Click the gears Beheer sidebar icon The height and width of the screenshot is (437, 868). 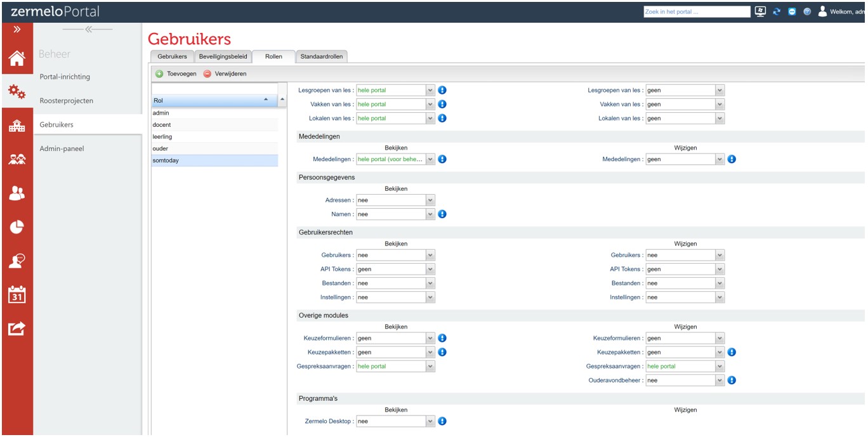[16, 93]
